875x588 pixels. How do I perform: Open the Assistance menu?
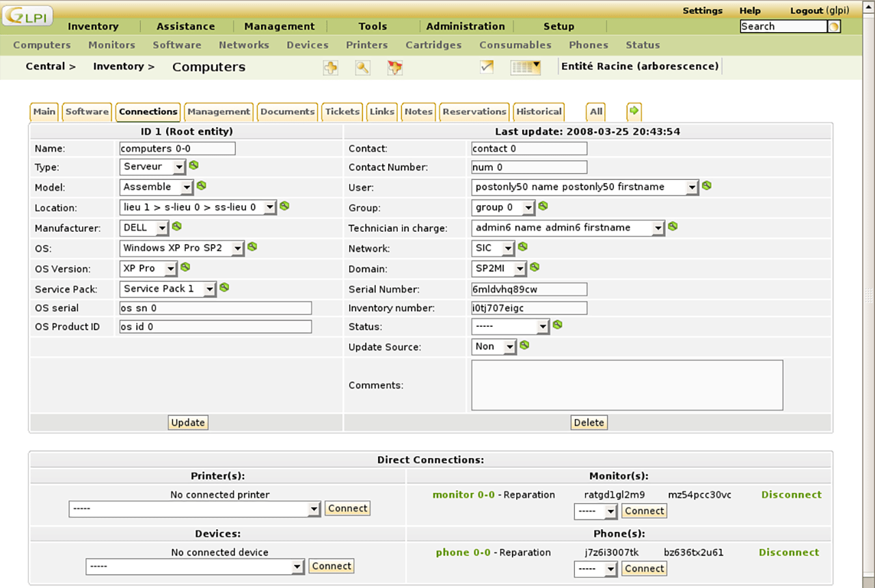[185, 27]
